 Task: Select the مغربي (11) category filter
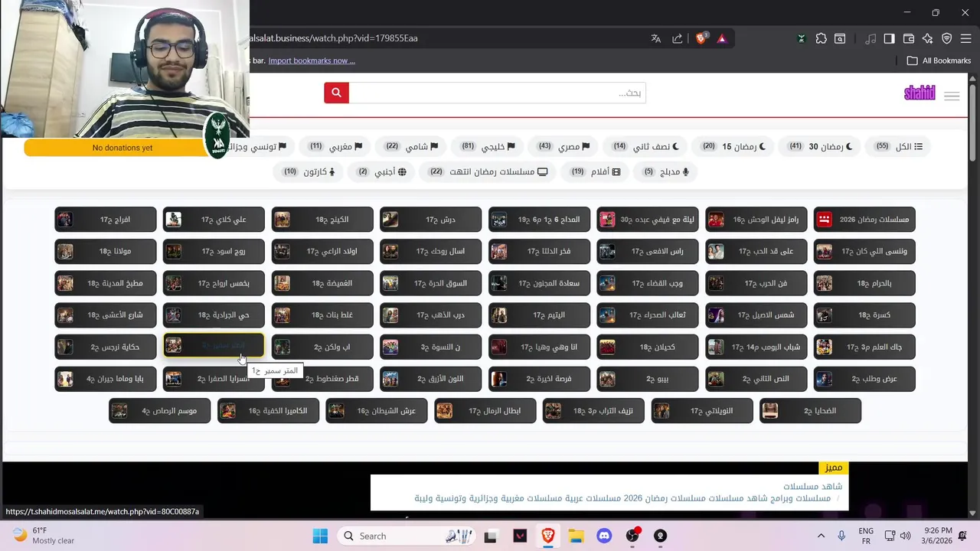pyautogui.click(x=335, y=146)
